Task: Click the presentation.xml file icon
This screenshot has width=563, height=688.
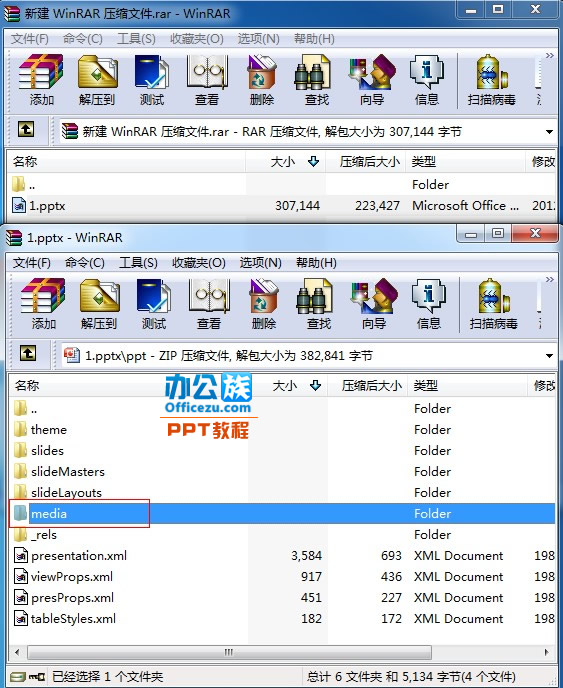Action: click(x=21, y=555)
